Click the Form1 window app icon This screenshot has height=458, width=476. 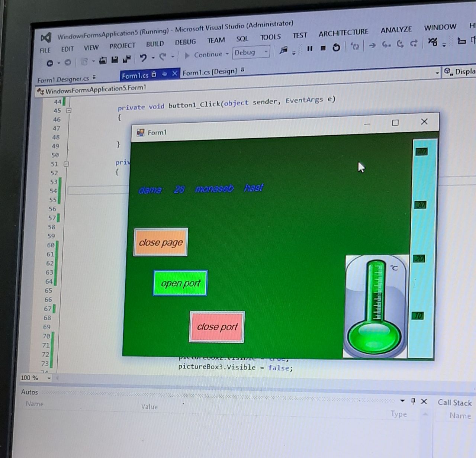pyautogui.click(x=141, y=133)
